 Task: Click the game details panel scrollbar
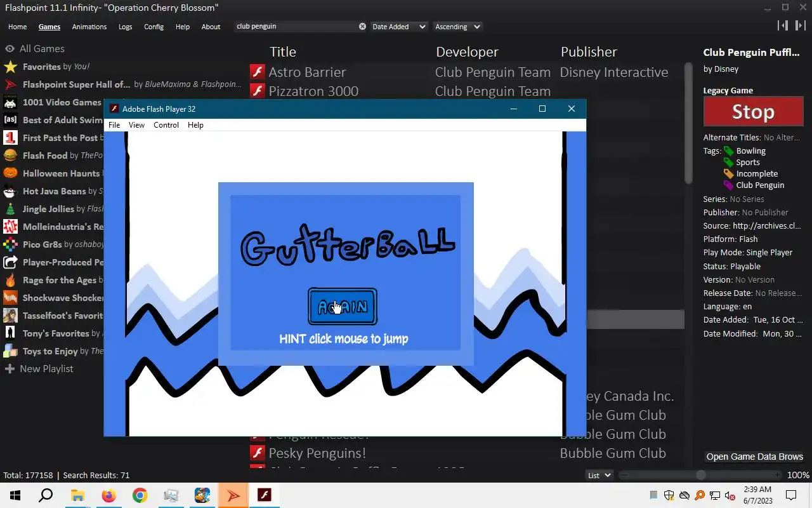coord(688,123)
